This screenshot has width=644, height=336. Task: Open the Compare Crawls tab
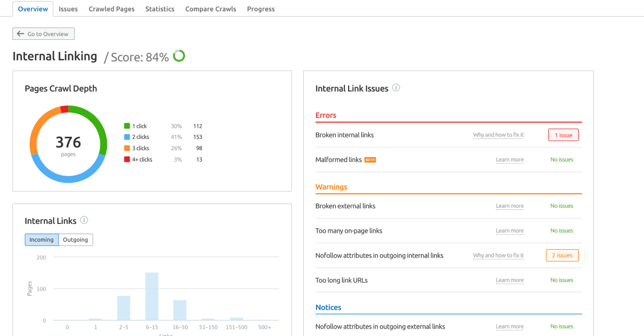coord(210,9)
